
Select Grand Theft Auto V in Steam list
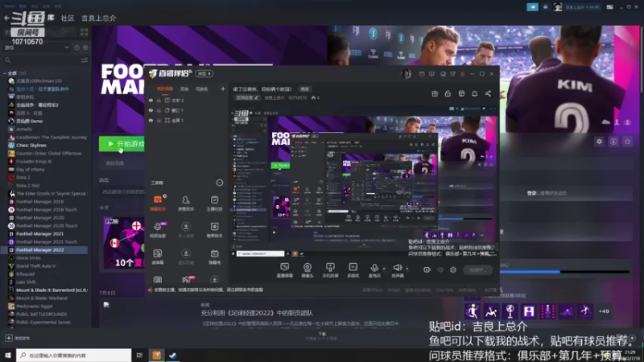pyautogui.click(x=35, y=266)
